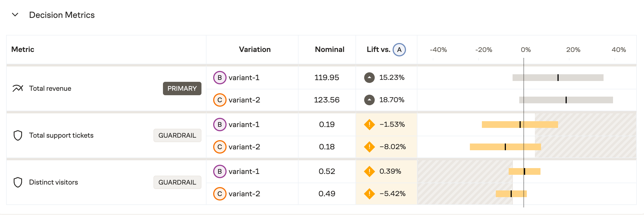Viewport: 644px width, 215px height.
Task: Click the shield icon next to Total support tickets
Action: pyautogui.click(x=18, y=135)
